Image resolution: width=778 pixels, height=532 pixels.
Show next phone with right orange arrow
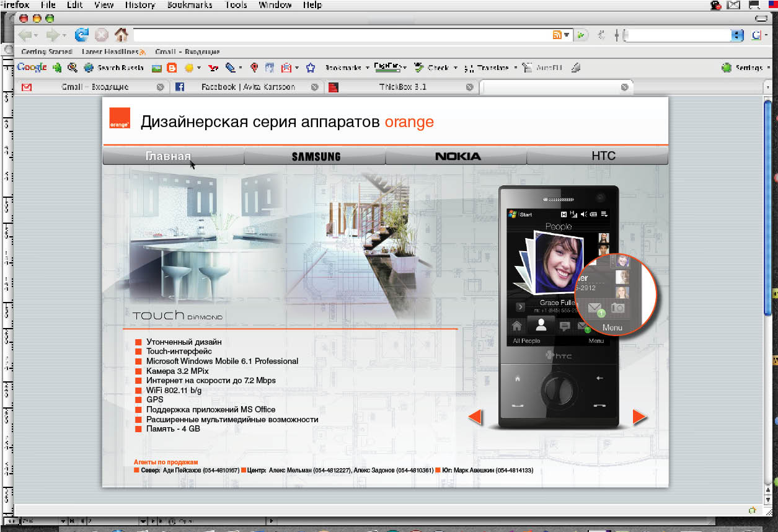639,417
